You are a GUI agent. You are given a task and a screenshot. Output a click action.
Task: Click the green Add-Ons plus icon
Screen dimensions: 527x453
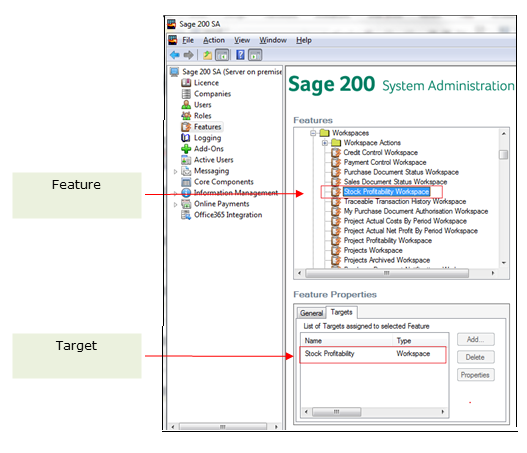(x=186, y=149)
